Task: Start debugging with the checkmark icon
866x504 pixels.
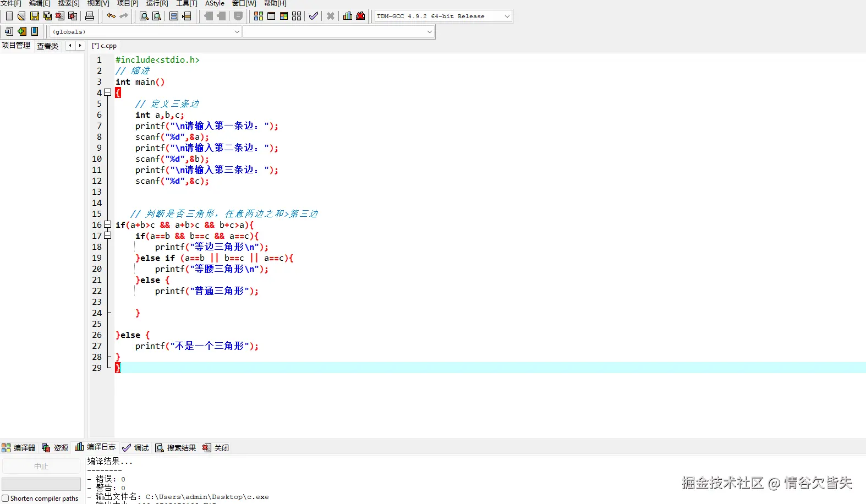Action: 314,16
